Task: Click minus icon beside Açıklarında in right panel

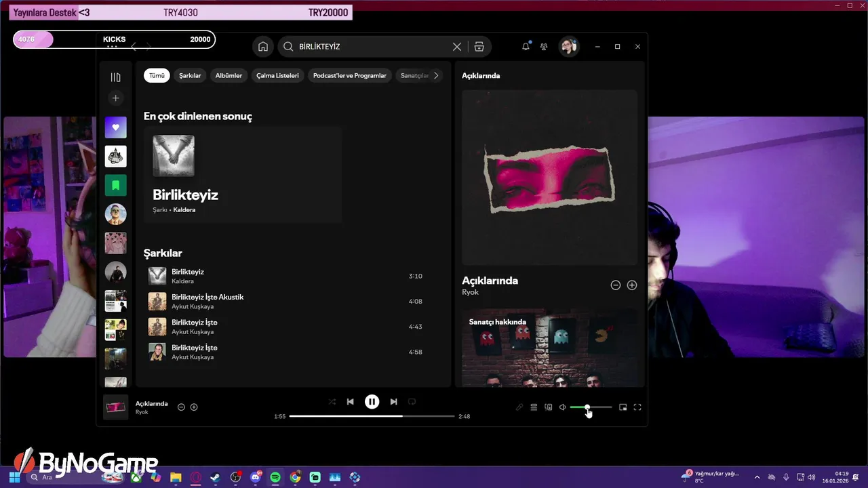Action: point(616,285)
